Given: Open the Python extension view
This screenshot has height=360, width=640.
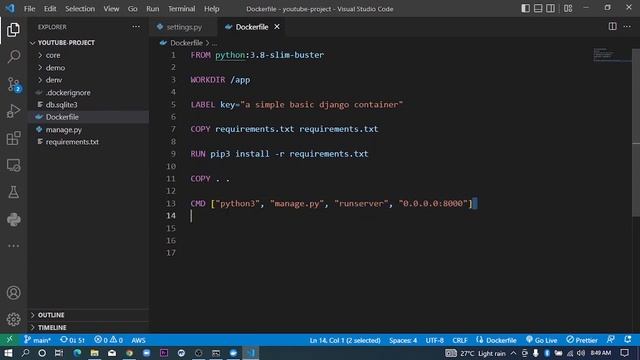Looking at the screenshot, I should 13,220.
